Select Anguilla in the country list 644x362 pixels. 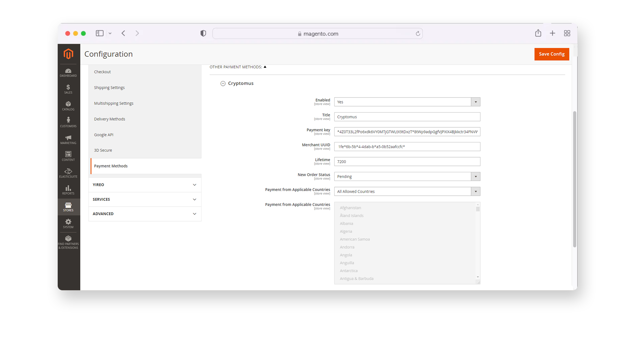pyautogui.click(x=347, y=263)
